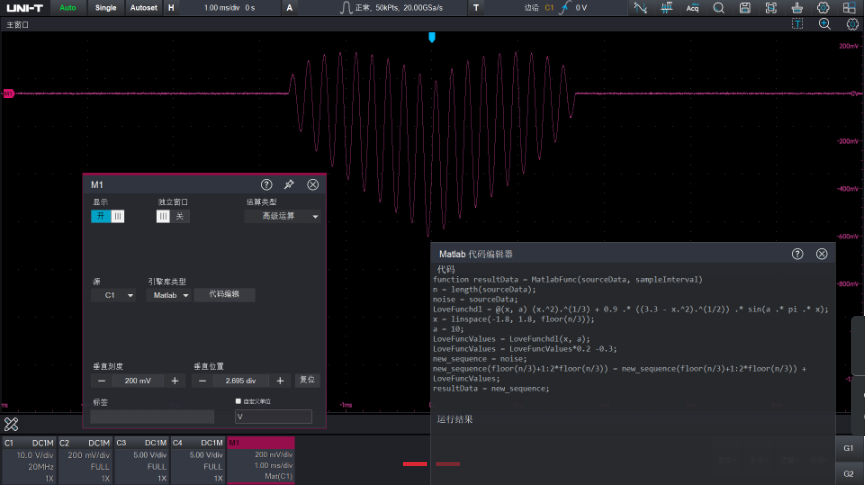The image size is (865, 486).
Task: Close the M1 panel
Action: coord(313,185)
